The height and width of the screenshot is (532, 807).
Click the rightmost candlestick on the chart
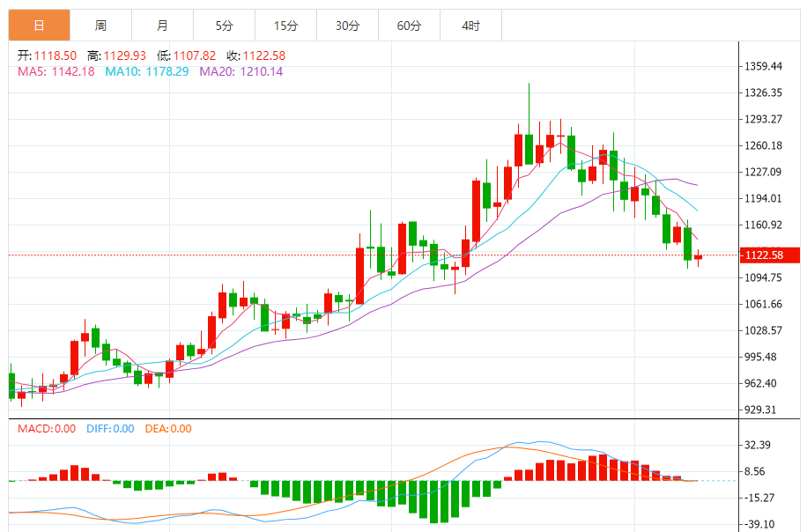(x=698, y=257)
